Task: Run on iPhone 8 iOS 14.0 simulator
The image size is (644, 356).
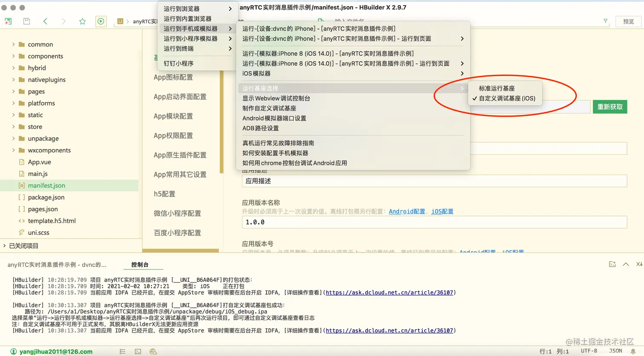Action: pyautogui.click(x=353, y=53)
